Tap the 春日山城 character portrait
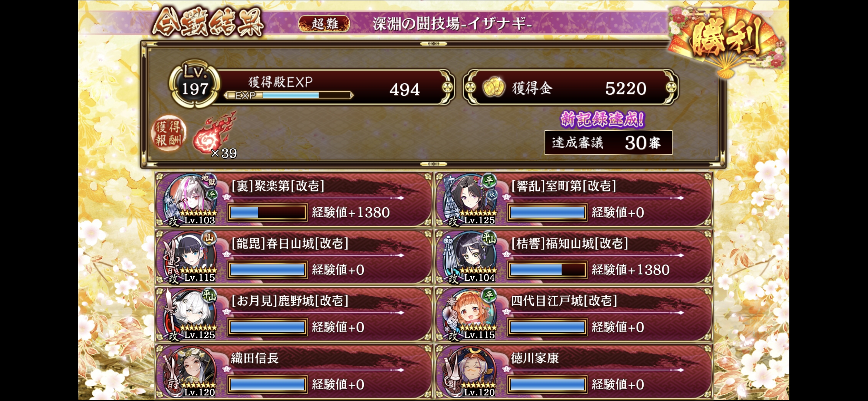Viewport: 868px width, 401px height. tap(190, 256)
